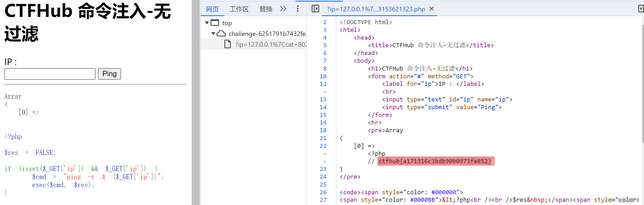Collapse the challenge-6251791b7432fe domain node
Viewport: 644px width, 205px height.
coord(213,34)
